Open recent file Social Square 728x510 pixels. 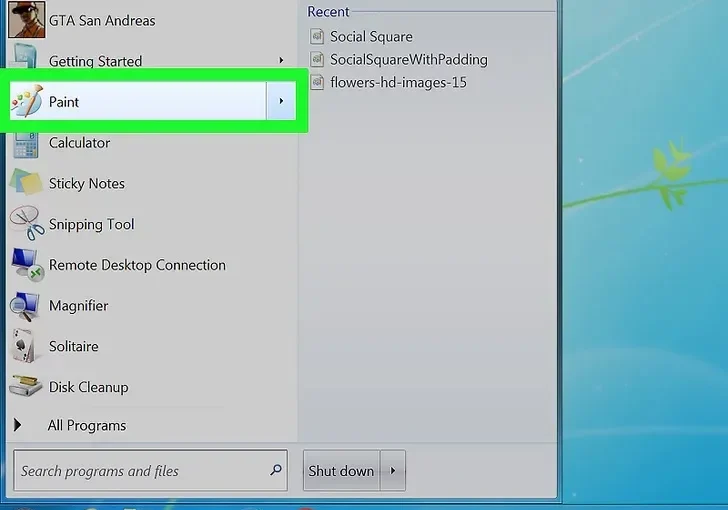[371, 37]
